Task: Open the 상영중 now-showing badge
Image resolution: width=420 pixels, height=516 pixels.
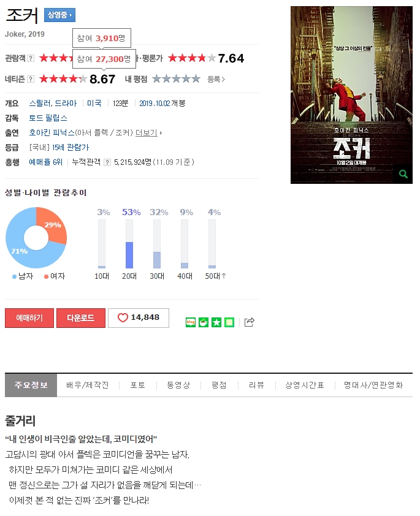Action: pos(59,15)
